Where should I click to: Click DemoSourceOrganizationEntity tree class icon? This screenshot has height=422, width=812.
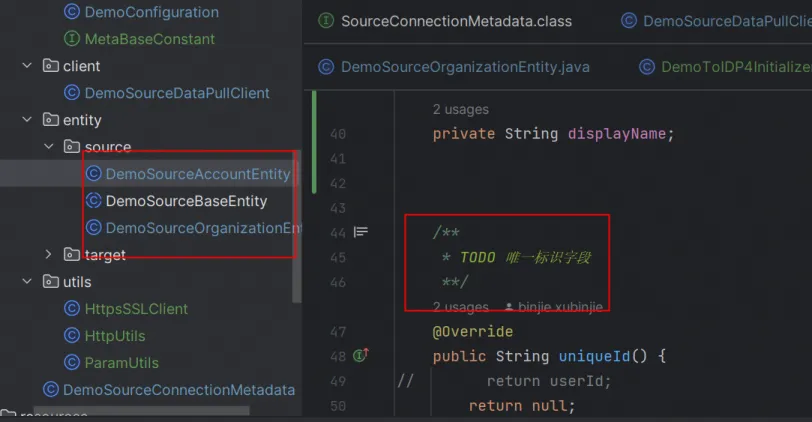pos(93,227)
